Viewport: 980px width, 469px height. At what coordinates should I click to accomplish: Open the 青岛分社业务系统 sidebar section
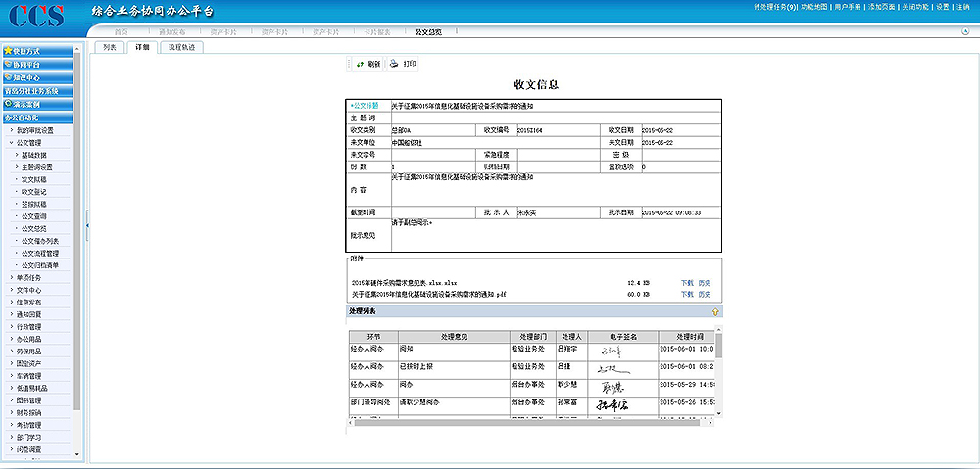37,91
